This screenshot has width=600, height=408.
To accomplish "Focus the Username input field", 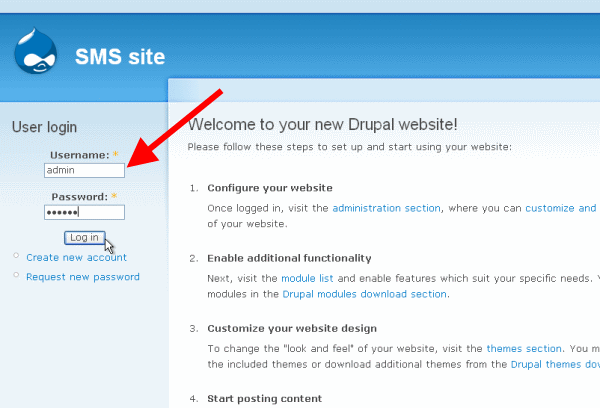I will click(84, 170).
